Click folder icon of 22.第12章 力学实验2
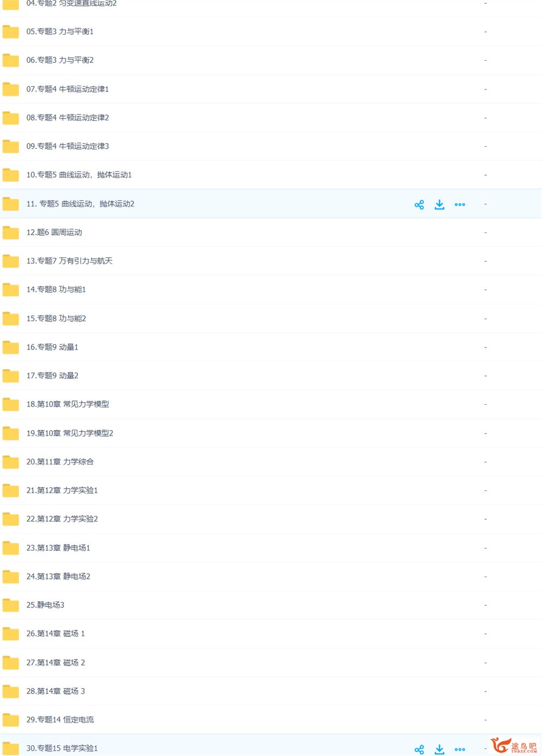Image resolution: width=542 pixels, height=756 pixels. (11, 519)
